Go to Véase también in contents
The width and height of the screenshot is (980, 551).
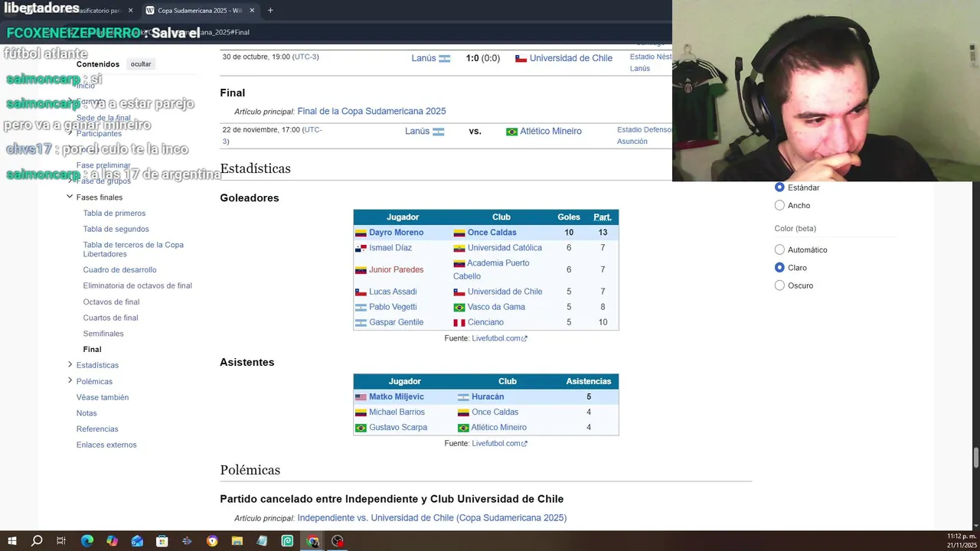pos(103,397)
